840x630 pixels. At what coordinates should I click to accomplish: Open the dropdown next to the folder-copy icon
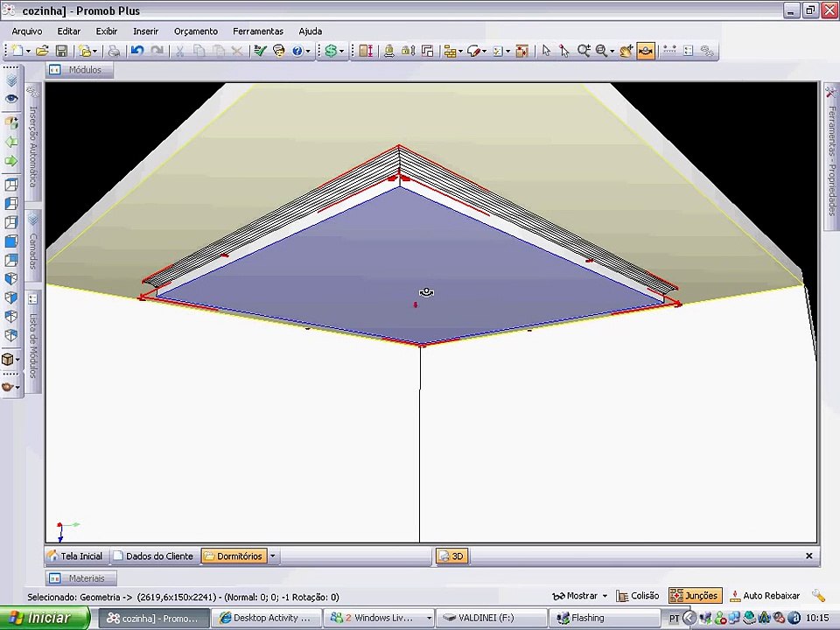94,52
